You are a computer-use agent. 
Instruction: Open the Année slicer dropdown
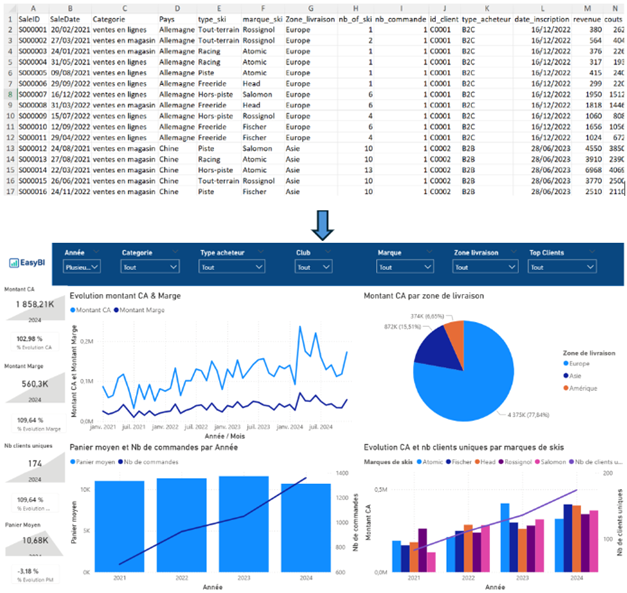(x=81, y=268)
